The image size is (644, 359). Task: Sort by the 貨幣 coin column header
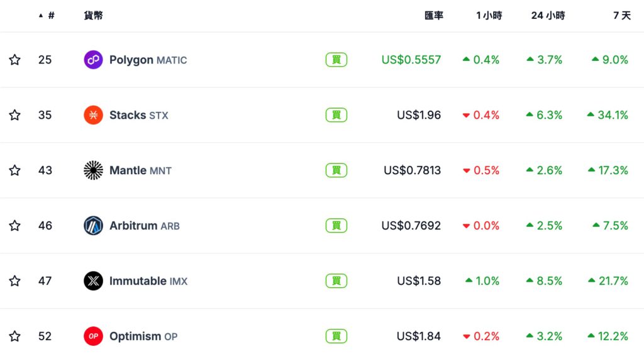(93, 15)
